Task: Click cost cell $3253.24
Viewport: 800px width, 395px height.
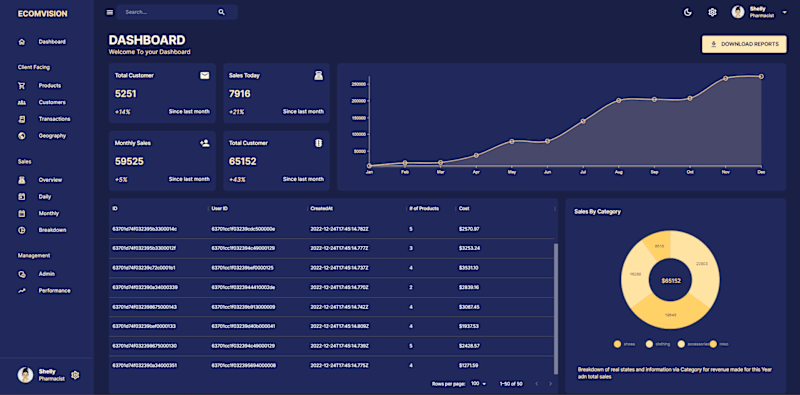Action: [469, 249]
